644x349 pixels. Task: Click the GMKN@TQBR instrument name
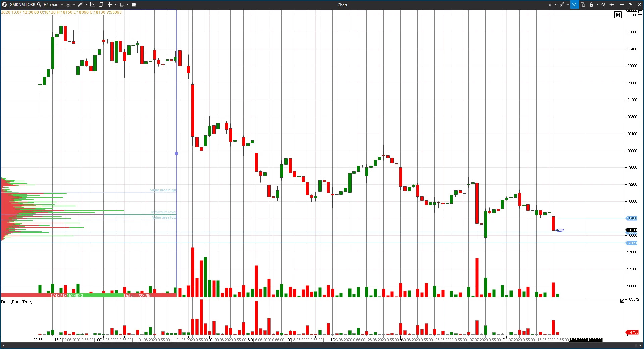point(22,5)
